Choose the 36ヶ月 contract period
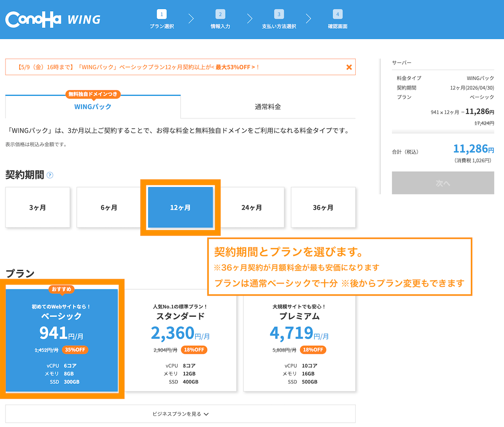This screenshot has height=427, width=504. click(323, 207)
